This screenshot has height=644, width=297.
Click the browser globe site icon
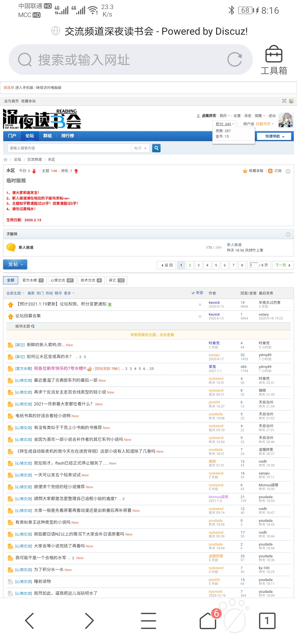pyautogui.click(x=56, y=31)
